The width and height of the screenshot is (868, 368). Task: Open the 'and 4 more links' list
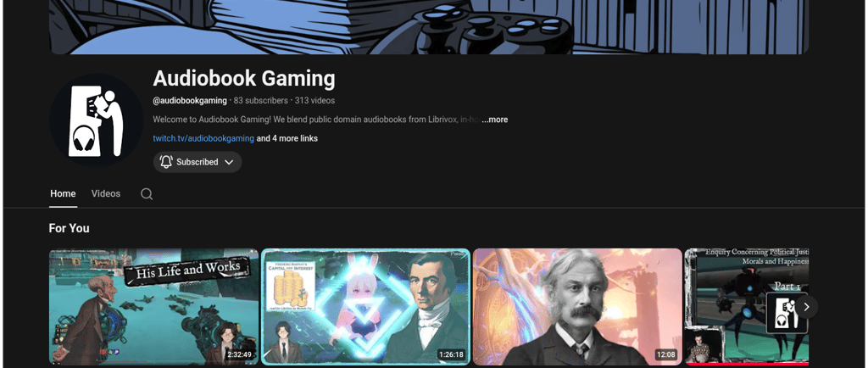[x=287, y=138]
